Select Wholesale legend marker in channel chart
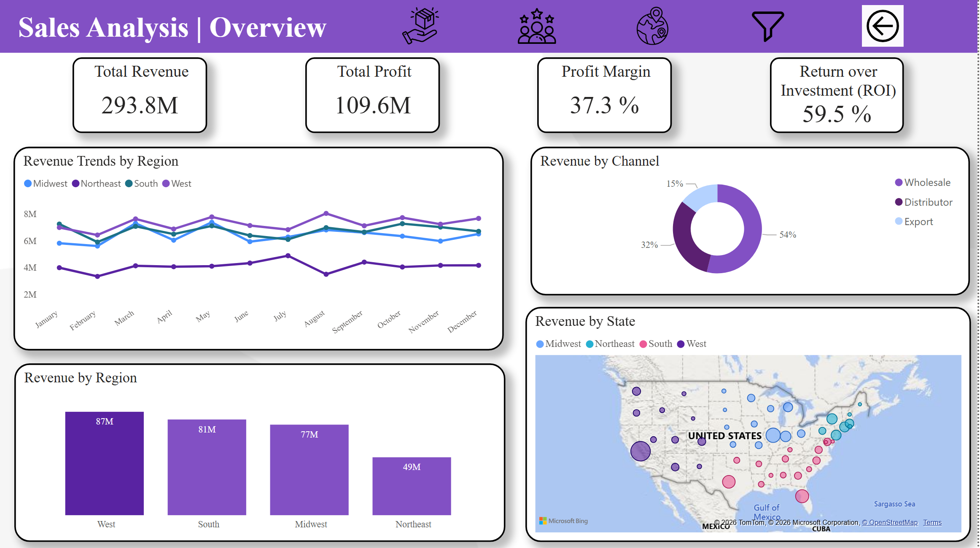The width and height of the screenshot is (980, 548). coord(899,183)
